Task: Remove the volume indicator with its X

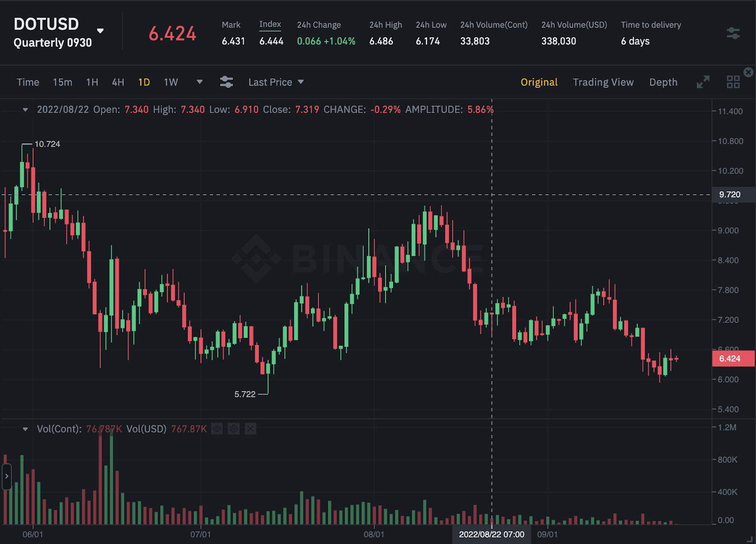Action: coord(250,429)
